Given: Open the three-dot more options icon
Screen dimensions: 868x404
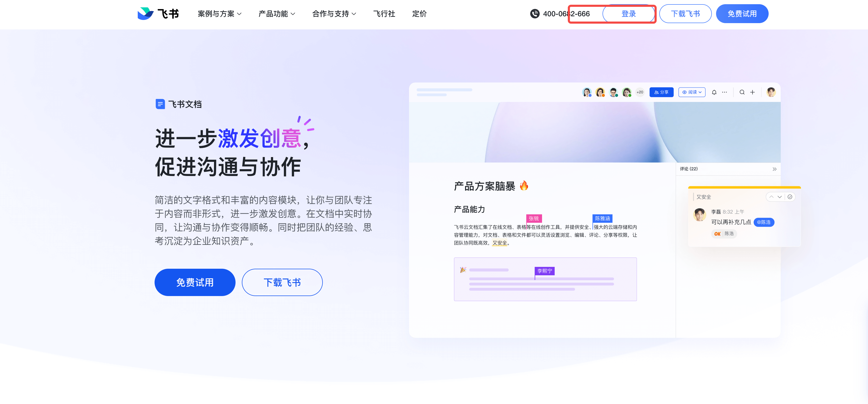Looking at the screenshot, I should [x=724, y=92].
